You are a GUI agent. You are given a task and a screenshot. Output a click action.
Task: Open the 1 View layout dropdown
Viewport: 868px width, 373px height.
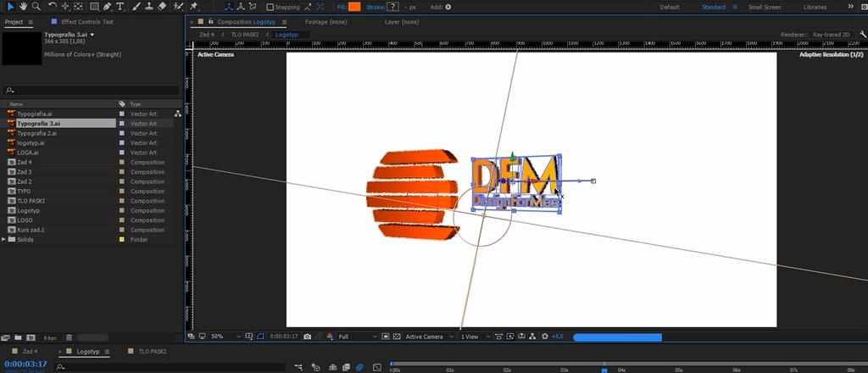(x=475, y=337)
